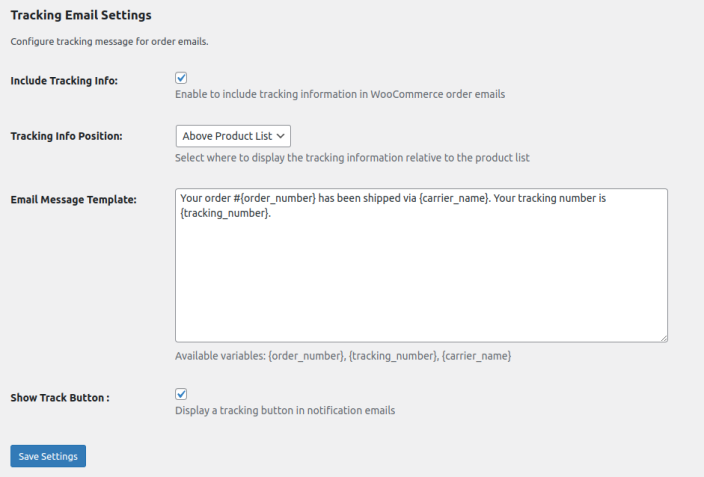The height and width of the screenshot is (477, 704).
Task: Uncheck the Include Tracking Info checkbox
Action: (181, 78)
